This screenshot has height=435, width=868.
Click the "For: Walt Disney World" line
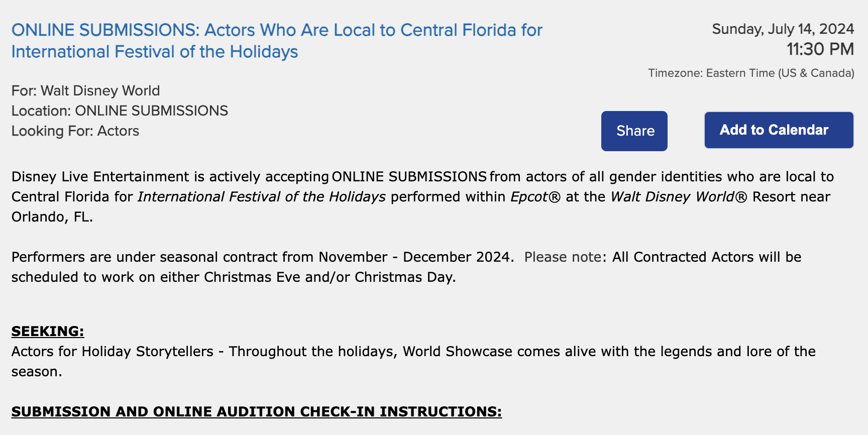[86, 91]
